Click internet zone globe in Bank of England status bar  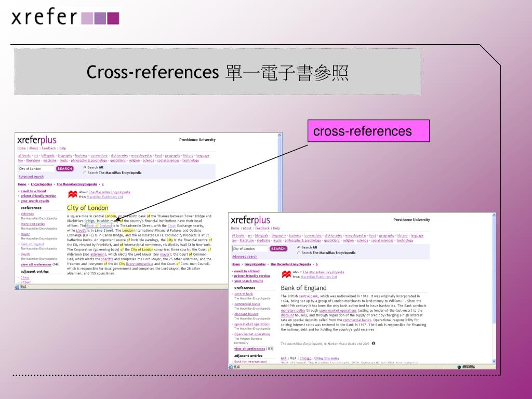click(459, 367)
